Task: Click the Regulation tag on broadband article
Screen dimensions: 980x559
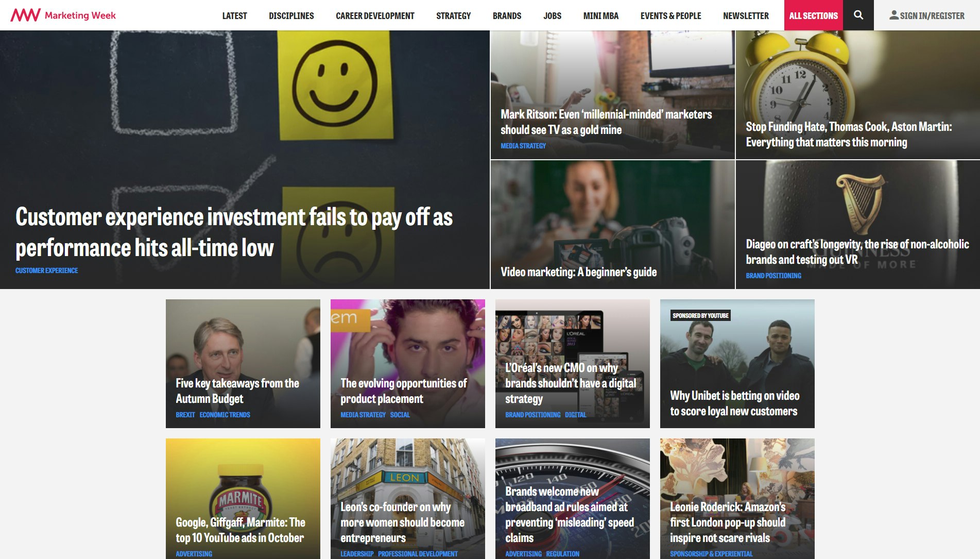Action: (x=562, y=554)
